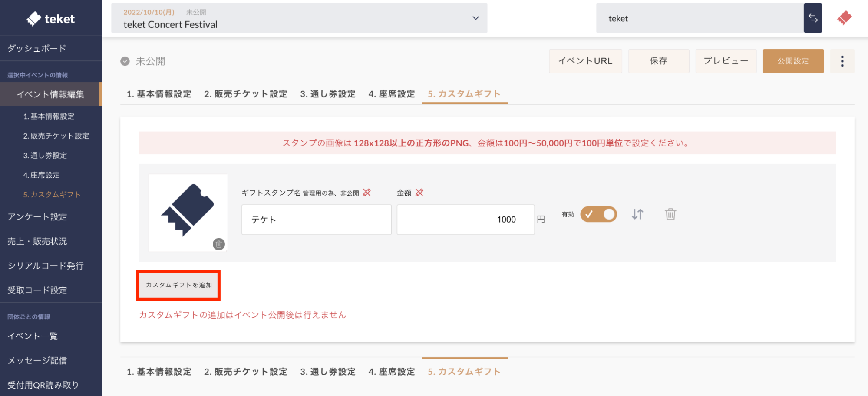Click the 公開設定 button

coord(793,61)
